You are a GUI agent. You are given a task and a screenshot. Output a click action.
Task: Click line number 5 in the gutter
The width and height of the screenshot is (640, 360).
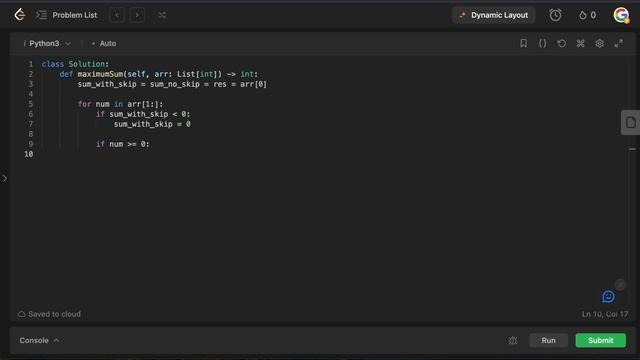[31, 104]
